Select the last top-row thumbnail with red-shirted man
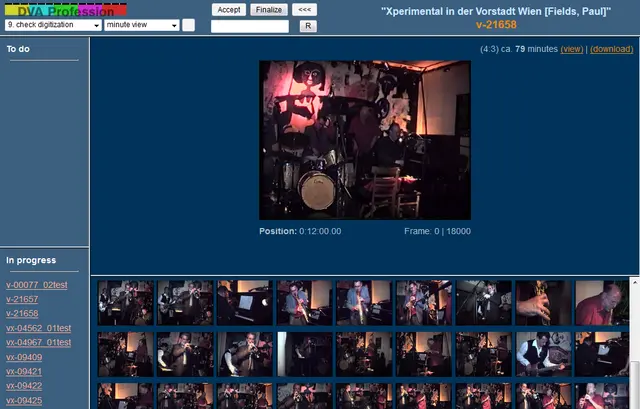Image resolution: width=640 pixels, height=409 pixels. [x=603, y=302]
